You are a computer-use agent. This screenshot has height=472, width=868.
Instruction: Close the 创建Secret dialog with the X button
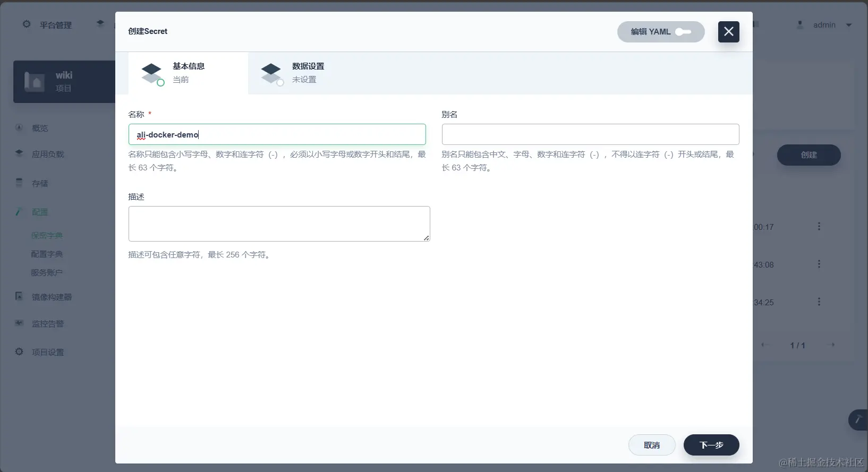[729, 32]
